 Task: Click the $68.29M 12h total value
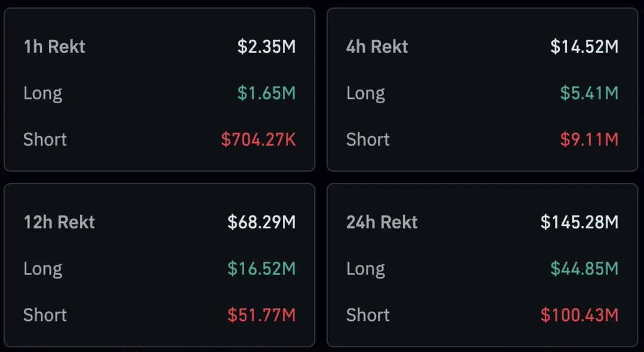pos(261,222)
